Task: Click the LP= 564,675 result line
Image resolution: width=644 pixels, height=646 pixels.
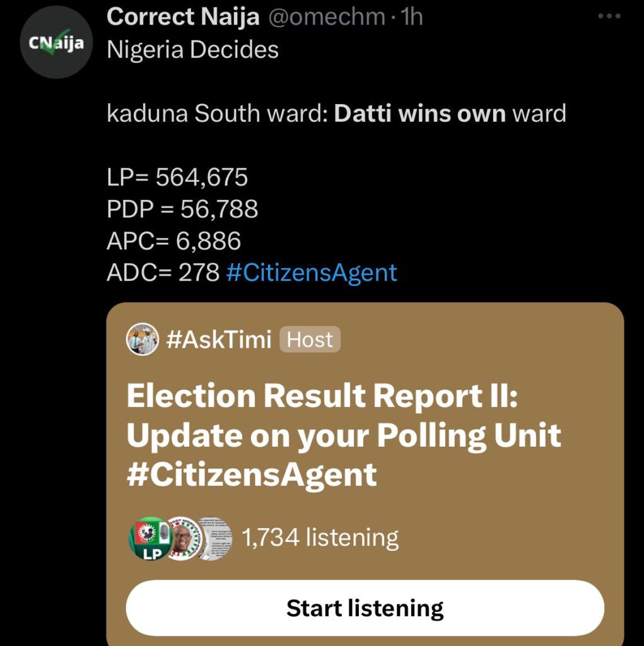Action: tap(177, 177)
